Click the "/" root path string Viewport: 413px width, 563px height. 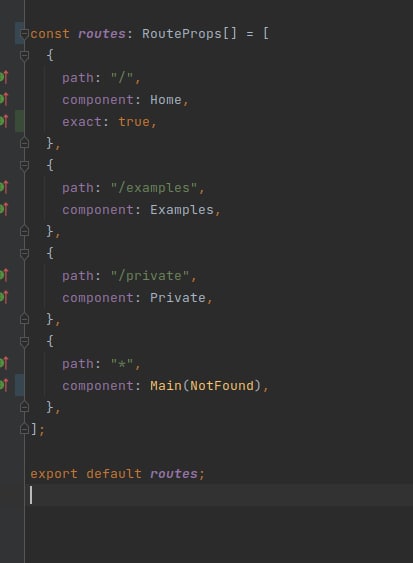[122, 78]
